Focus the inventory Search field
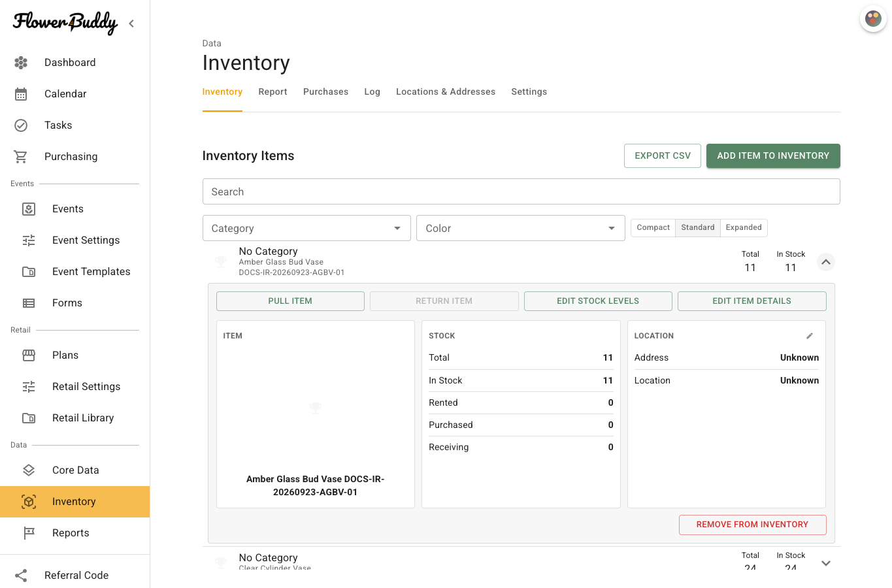This screenshot has height=588, width=892. point(521,191)
